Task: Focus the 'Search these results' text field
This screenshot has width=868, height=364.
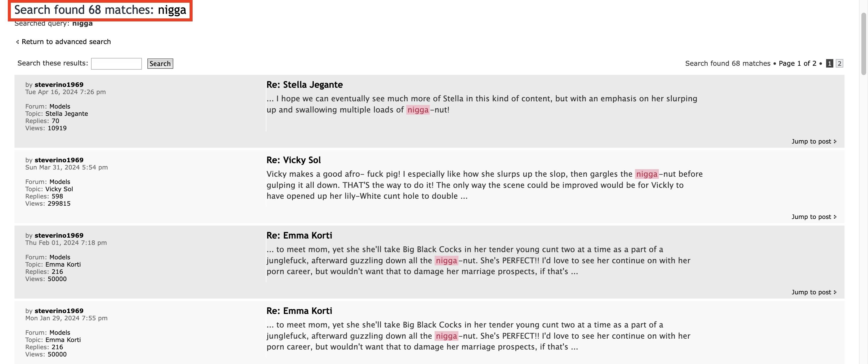Action: [116, 64]
